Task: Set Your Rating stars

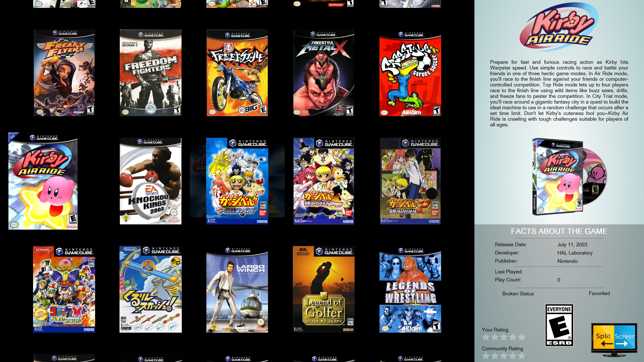Action: 504,337
